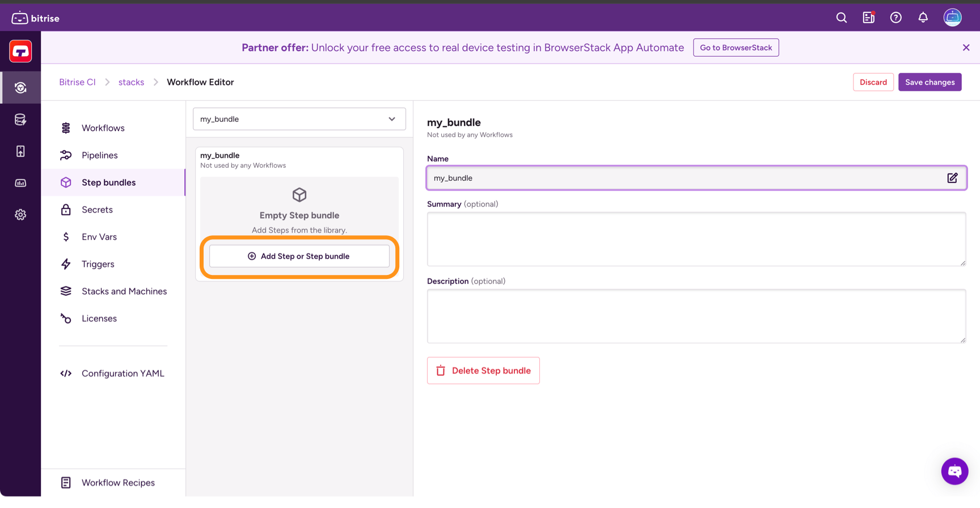980x508 pixels.
Task: Open the user avatar menu
Action: [952, 18]
